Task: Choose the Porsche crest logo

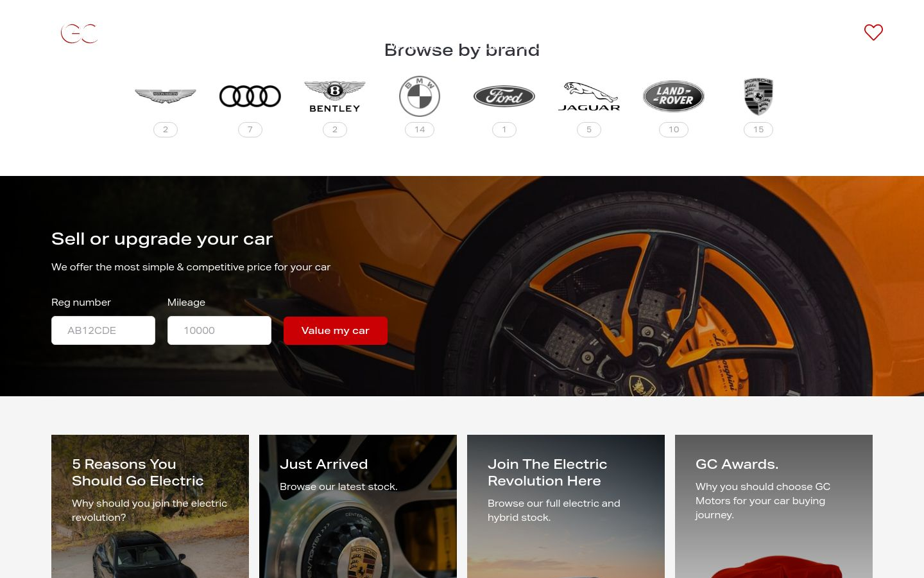Action: pyautogui.click(x=758, y=96)
